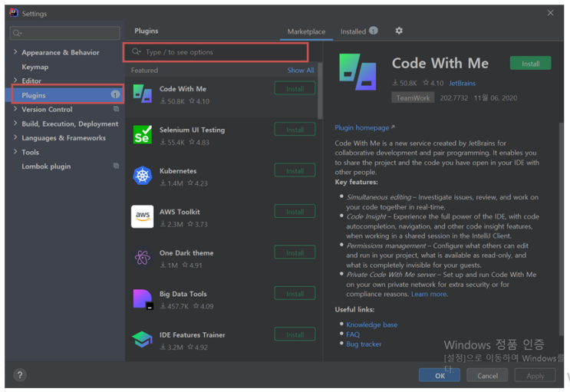The height and width of the screenshot is (392, 570).
Task: Open the JetBrains vendor link
Action: coord(462,84)
